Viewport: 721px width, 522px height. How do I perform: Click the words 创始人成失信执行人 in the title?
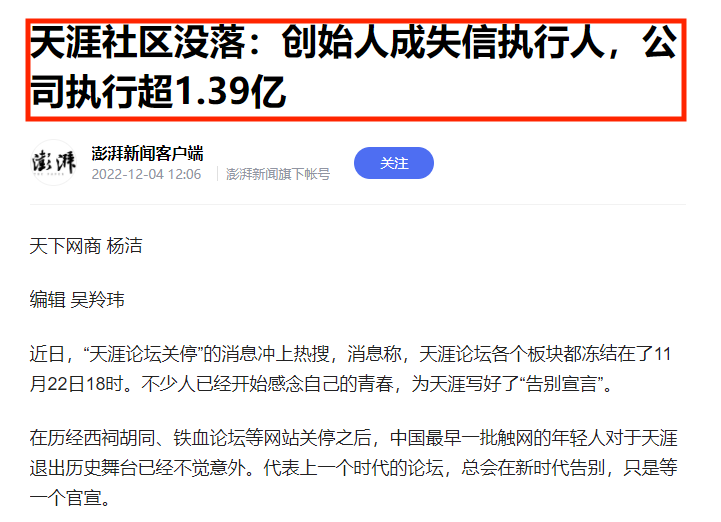tap(443, 42)
